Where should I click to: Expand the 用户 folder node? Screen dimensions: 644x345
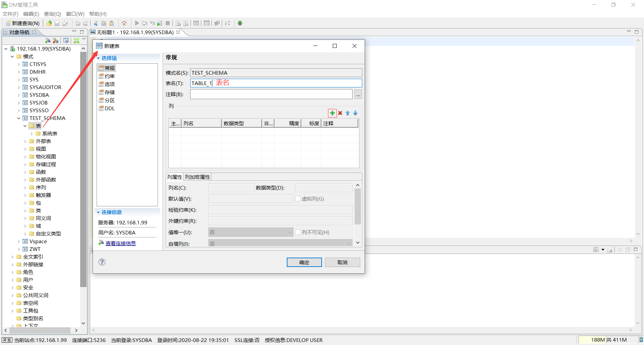point(12,280)
